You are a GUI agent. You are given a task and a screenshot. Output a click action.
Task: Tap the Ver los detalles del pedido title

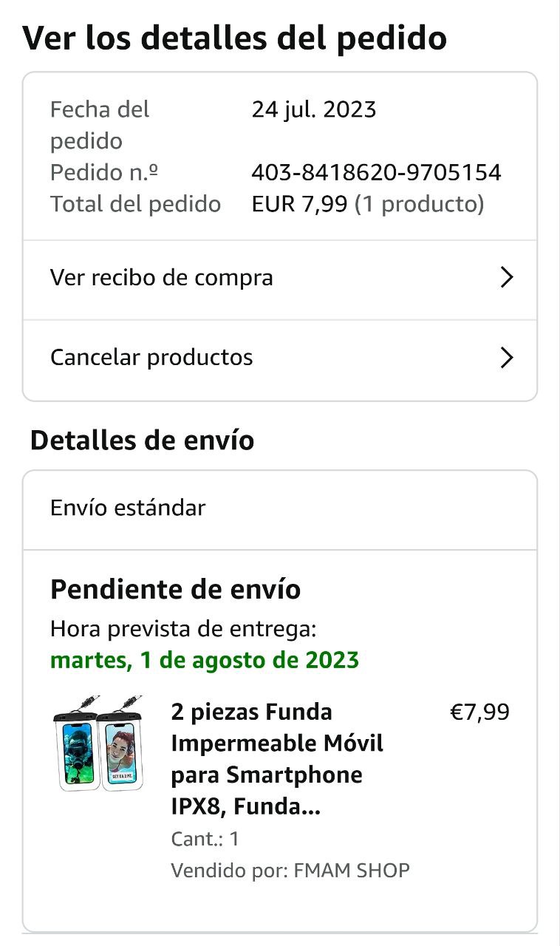pos(234,38)
